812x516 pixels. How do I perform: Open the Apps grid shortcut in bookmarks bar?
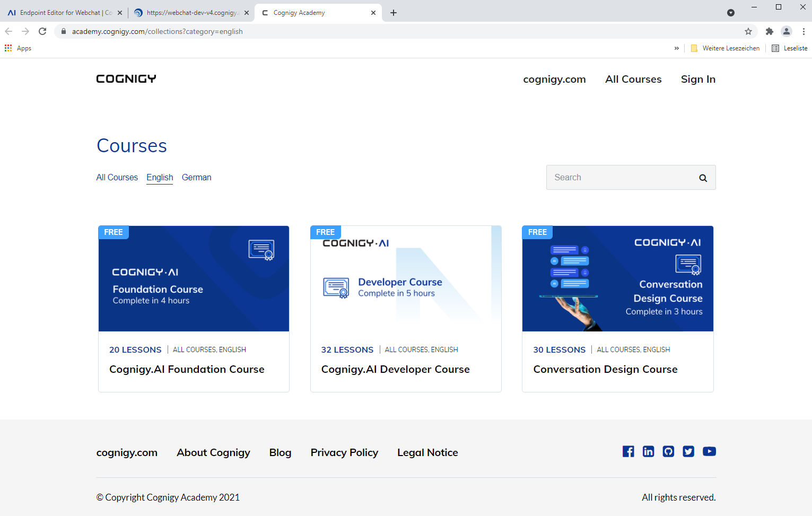18,48
